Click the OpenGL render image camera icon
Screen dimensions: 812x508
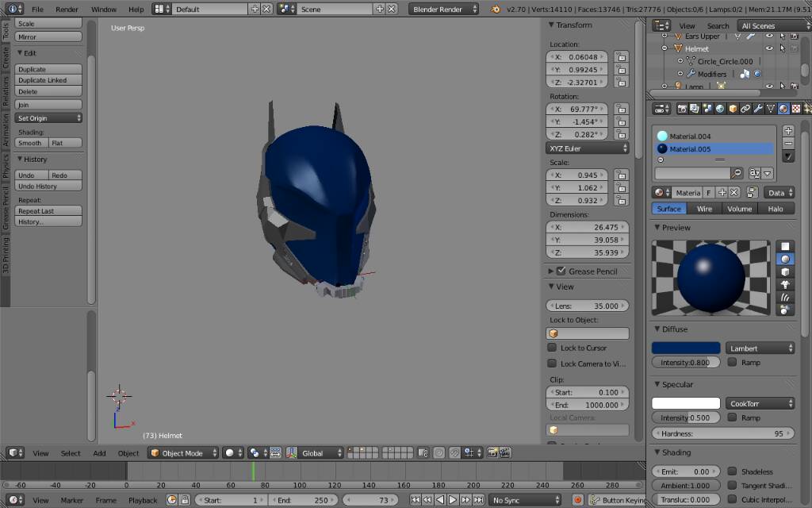[492, 453]
